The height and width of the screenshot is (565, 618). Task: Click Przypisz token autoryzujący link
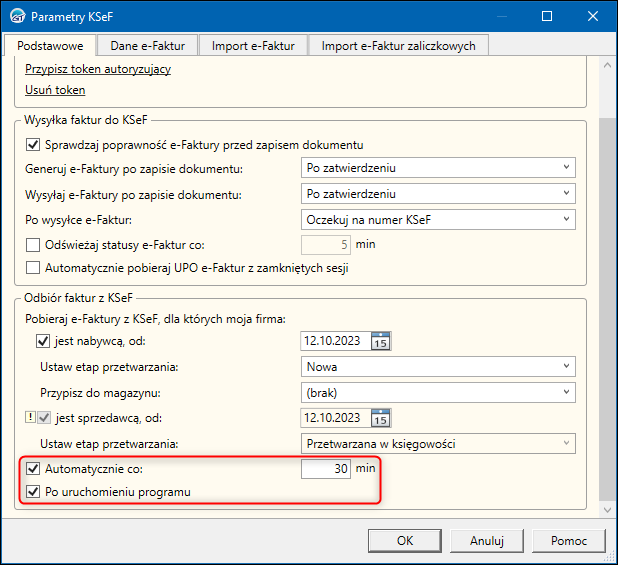coord(98,69)
